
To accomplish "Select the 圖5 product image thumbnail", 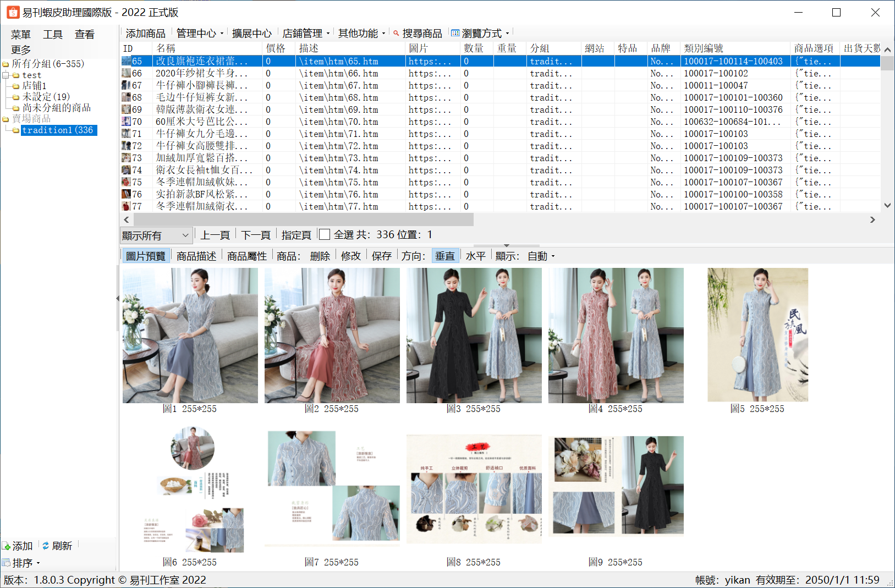I will (x=757, y=336).
